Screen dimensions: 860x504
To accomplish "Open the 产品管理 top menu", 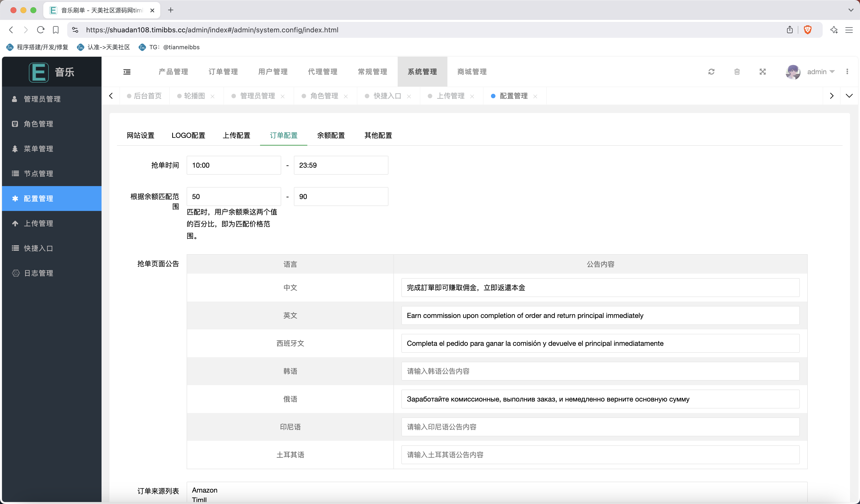I will [x=173, y=72].
